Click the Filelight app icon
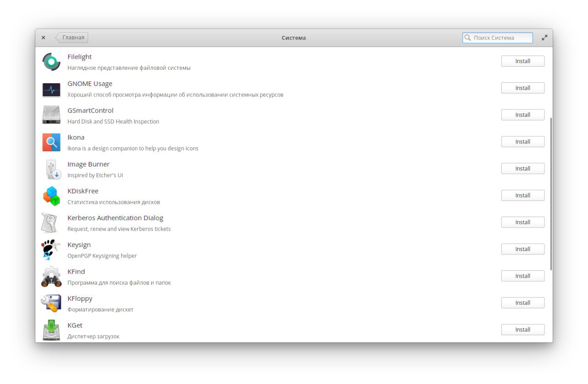 click(x=51, y=62)
